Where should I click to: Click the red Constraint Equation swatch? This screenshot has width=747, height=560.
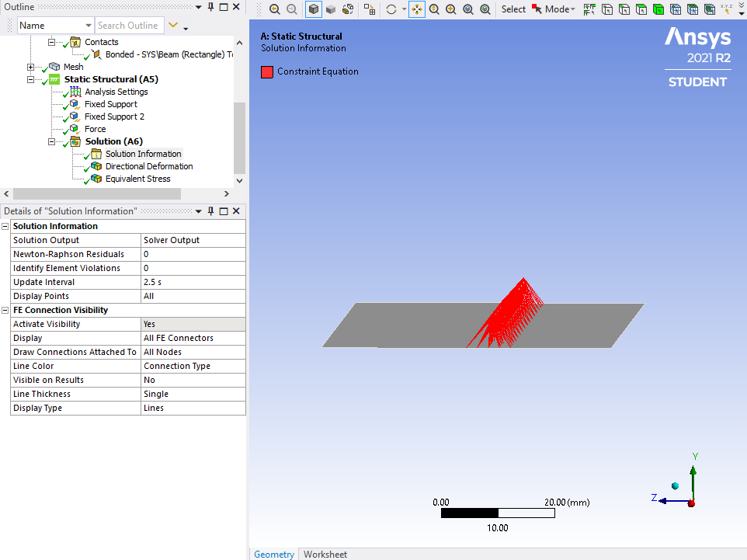point(267,72)
